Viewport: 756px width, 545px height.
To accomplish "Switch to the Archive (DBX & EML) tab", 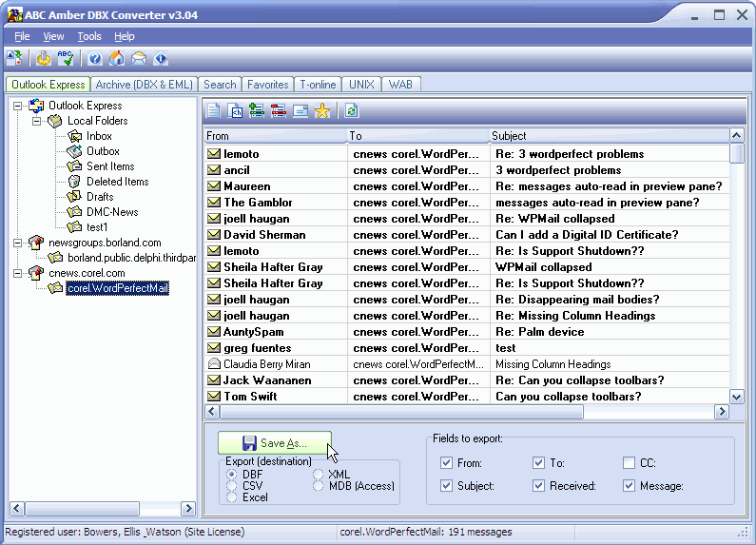I will (145, 85).
